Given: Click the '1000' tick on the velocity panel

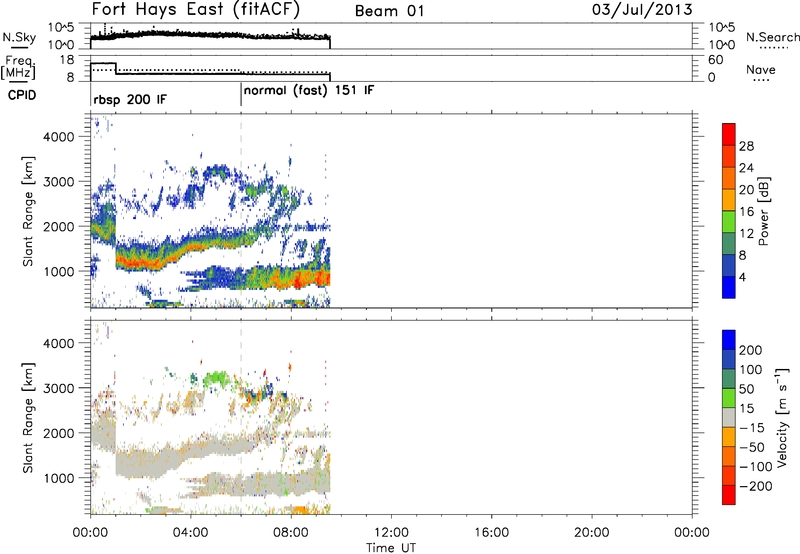Looking at the screenshot, I should 59,478.
